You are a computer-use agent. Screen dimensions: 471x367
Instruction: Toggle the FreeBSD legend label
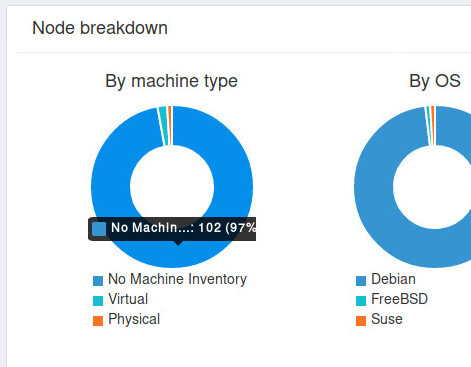coord(399,299)
